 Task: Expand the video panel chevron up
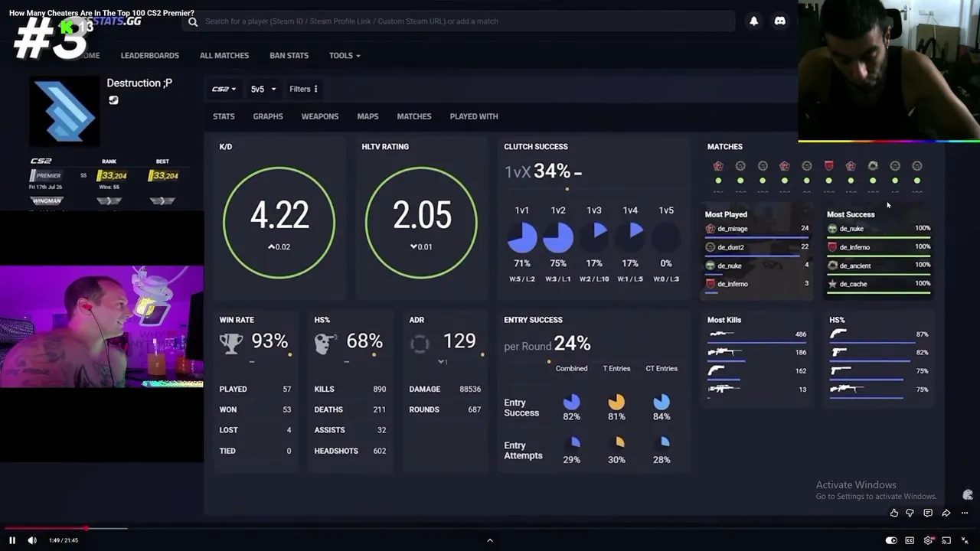click(490, 540)
